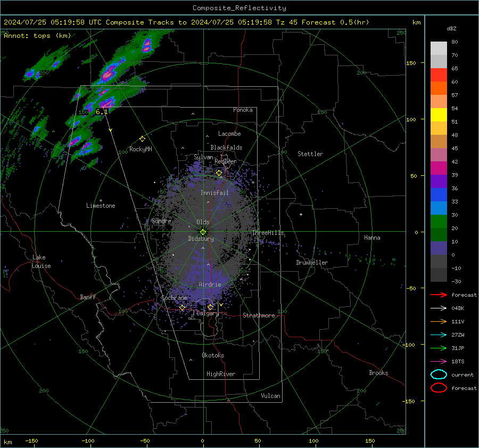This screenshot has width=479, height=448.
Task: Click the red forecast ellipse in legend
Action: [439, 388]
